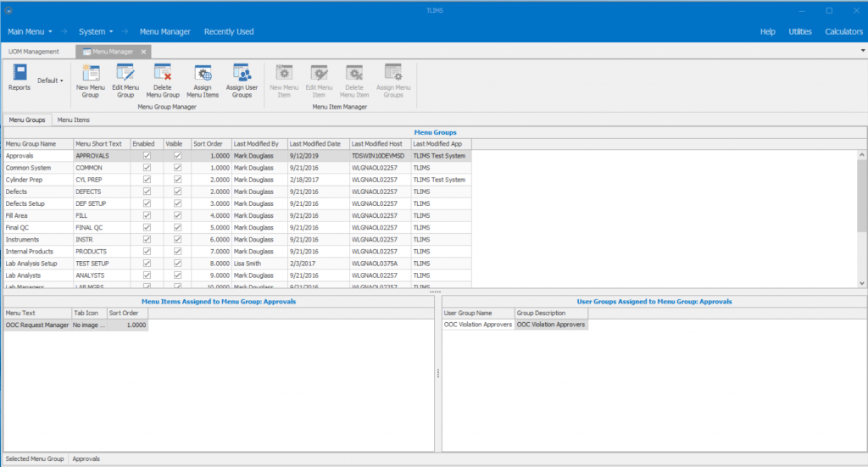
Task: Sort by User Group Name column
Action: [x=478, y=314]
